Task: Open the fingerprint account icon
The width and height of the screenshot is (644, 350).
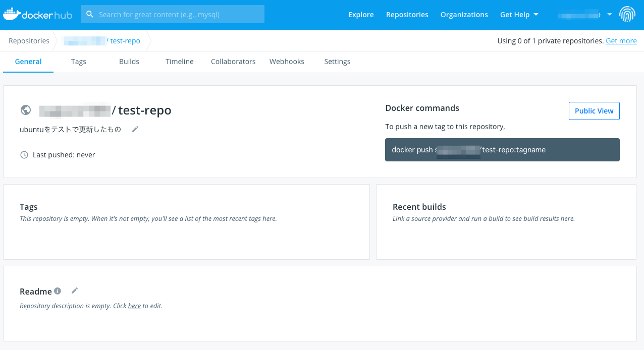Action: 627,14
